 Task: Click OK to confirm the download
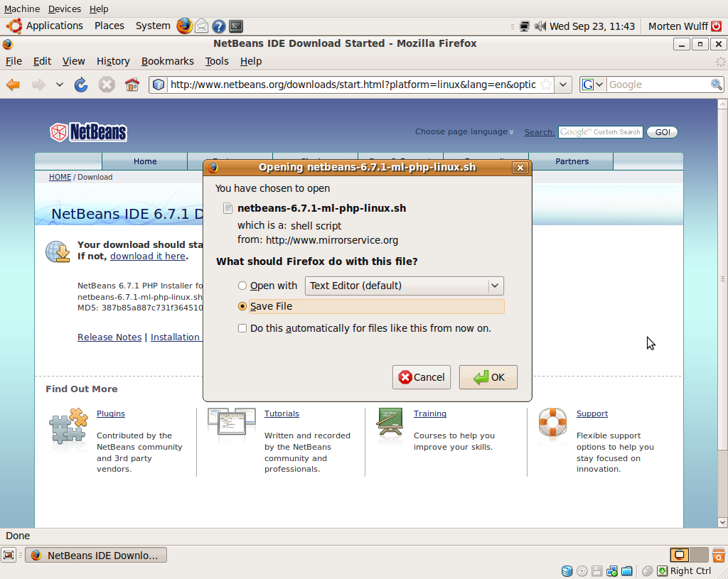(488, 377)
